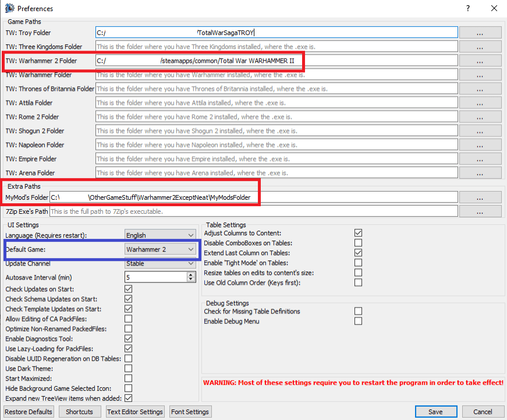
Task: Open folder browser for Warhammer 2 Folder
Action: [x=480, y=61]
